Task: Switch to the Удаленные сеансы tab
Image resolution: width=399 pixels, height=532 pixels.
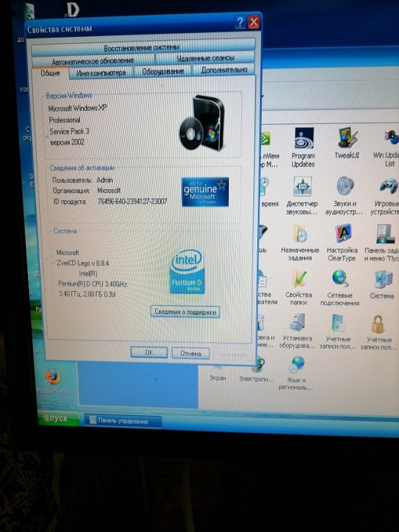Action: pos(205,59)
